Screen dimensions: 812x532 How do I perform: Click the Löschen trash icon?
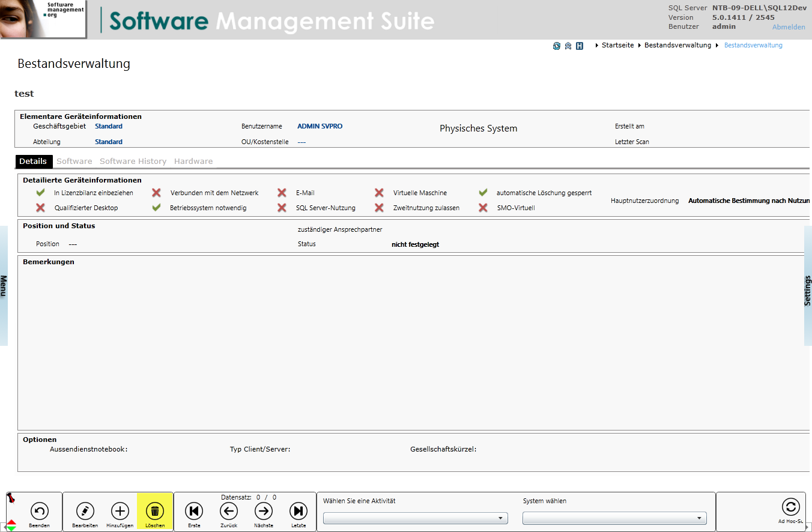coord(155,511)
